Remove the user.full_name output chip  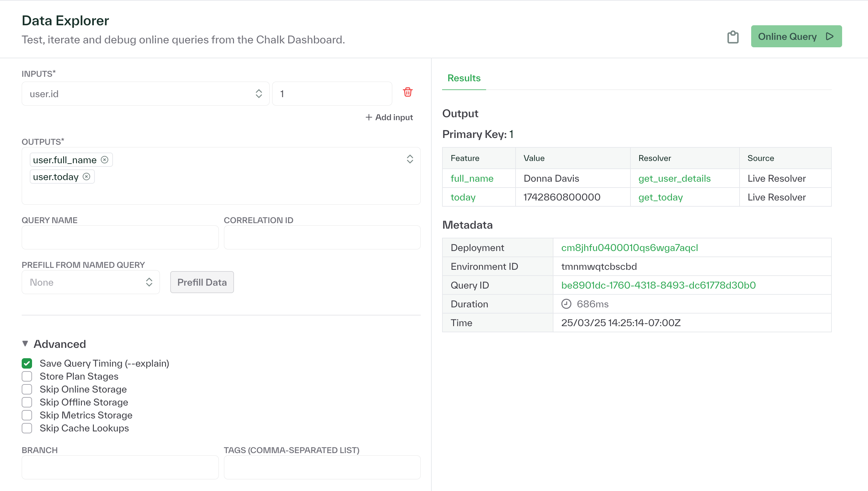pyautogui.click(x=105, y=160)
